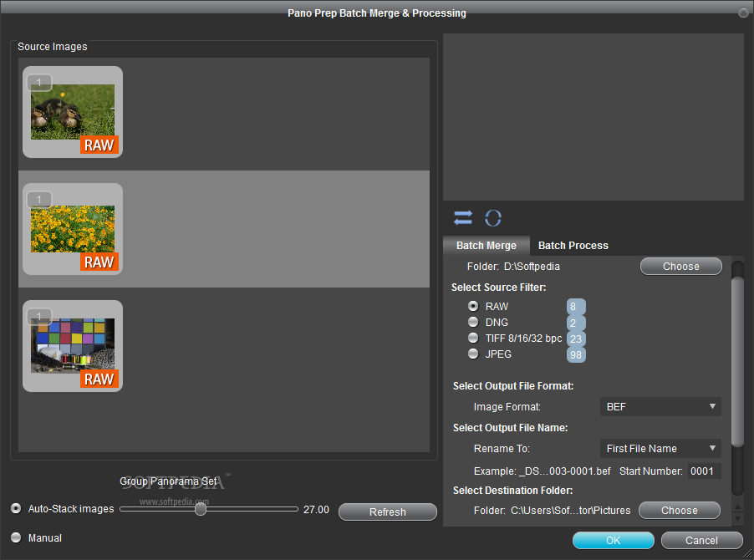Select the JPEG source filter
The width and height of the screenshot is (754, 560).
(x=473, y=354)
